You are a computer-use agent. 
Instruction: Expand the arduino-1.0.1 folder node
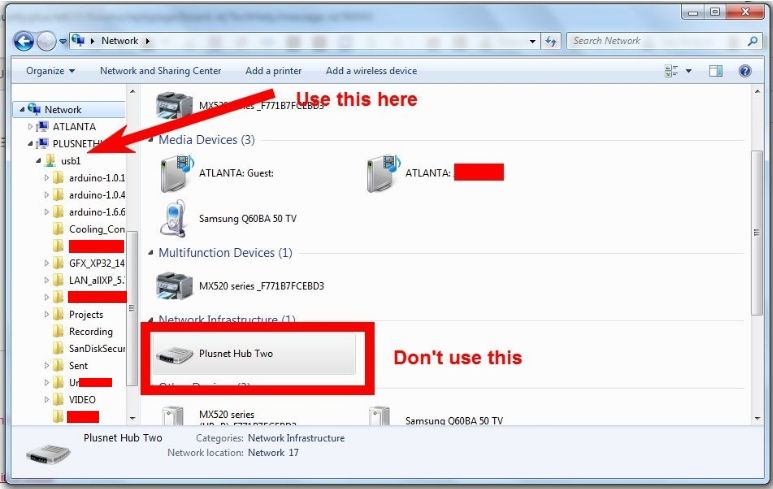[x=46, y=178]
